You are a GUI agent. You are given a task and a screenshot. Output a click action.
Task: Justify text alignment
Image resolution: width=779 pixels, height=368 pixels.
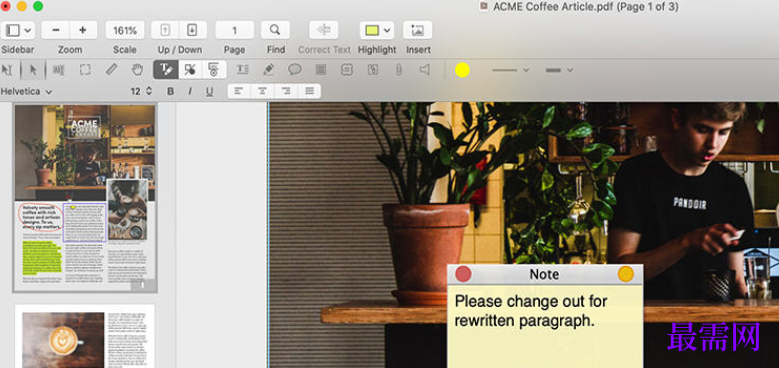coord(310,91)
